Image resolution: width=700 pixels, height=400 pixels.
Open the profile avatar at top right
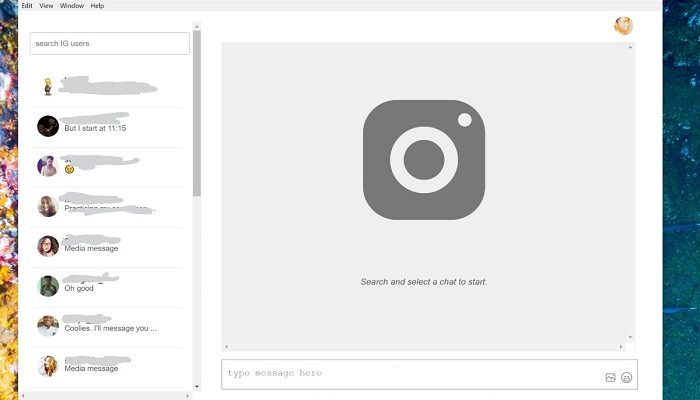coord(623,26)
